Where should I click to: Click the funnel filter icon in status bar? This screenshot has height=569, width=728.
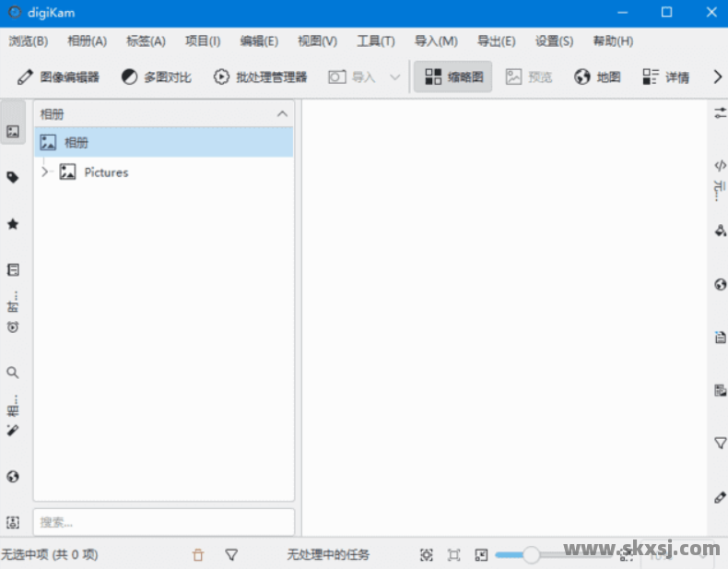pos(231,554)
